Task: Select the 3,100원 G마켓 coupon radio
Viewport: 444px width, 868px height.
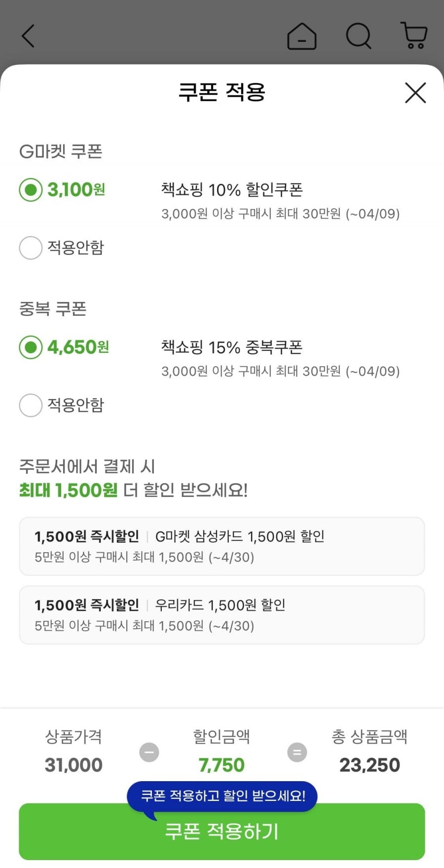Action: tap(31, 190)
